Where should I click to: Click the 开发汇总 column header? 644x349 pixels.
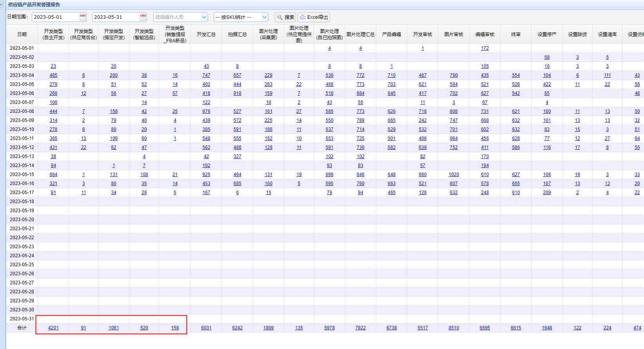[x=206, y=34]
